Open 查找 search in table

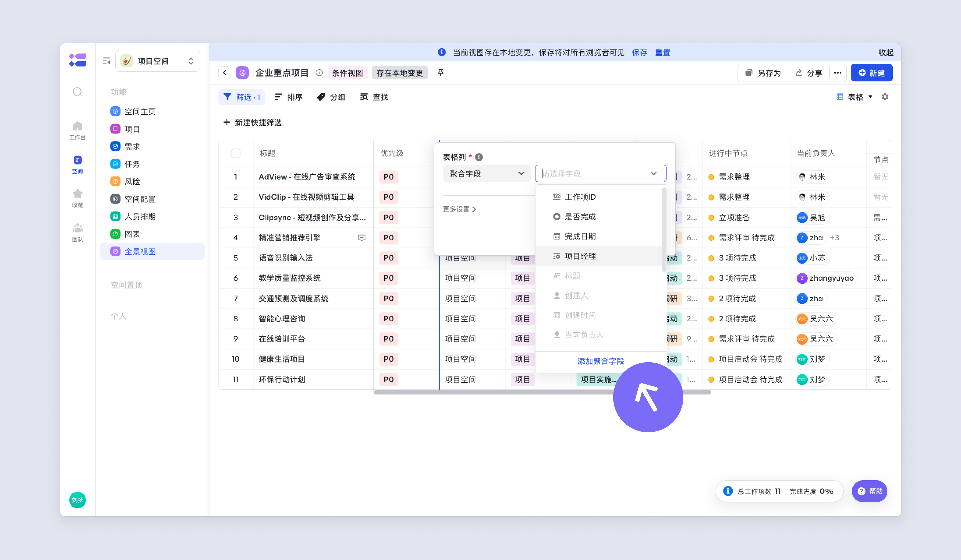click(374, 97)
